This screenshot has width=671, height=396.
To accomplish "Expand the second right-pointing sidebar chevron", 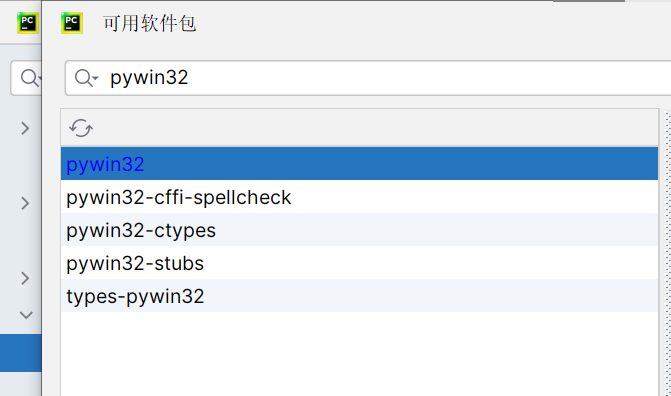I will pos(25,203).
